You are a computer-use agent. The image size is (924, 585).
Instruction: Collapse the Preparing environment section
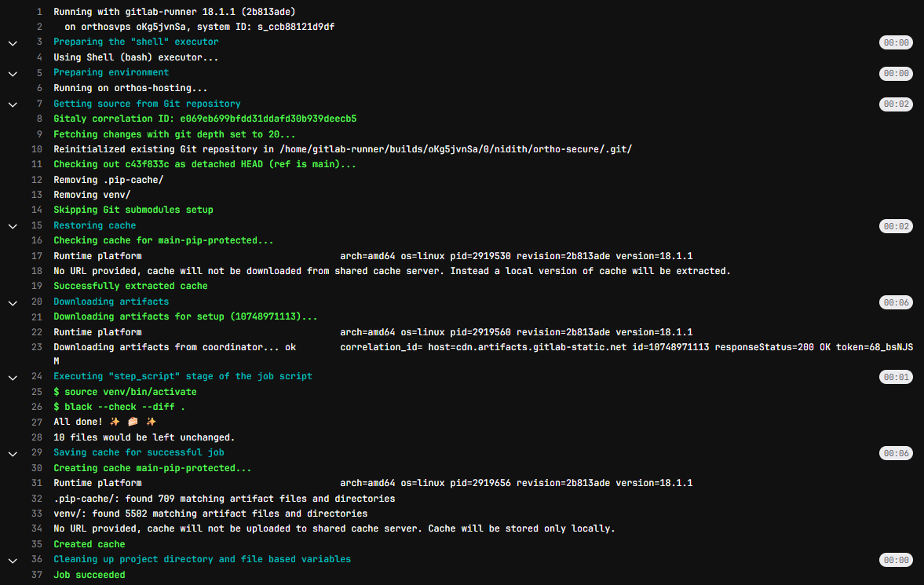13,74
